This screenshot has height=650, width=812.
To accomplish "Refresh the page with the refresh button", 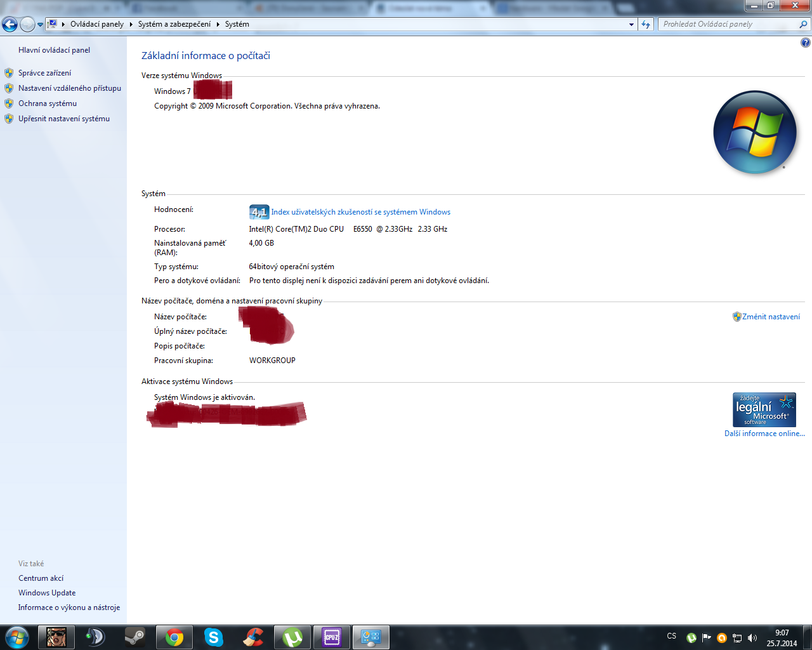I will click(646, 24).
